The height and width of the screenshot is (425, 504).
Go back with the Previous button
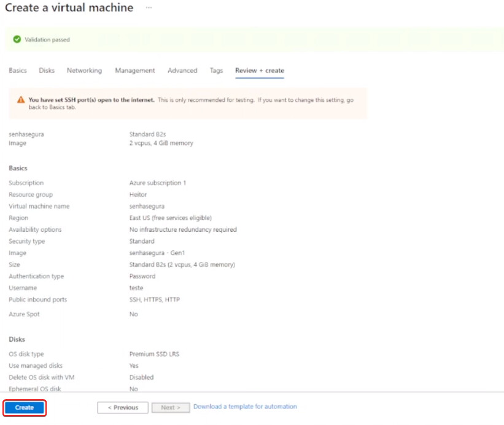tap(123, 407)
